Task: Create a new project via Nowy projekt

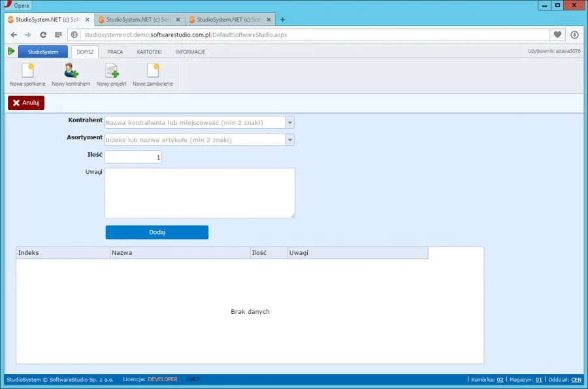Action: click(111, 71)
